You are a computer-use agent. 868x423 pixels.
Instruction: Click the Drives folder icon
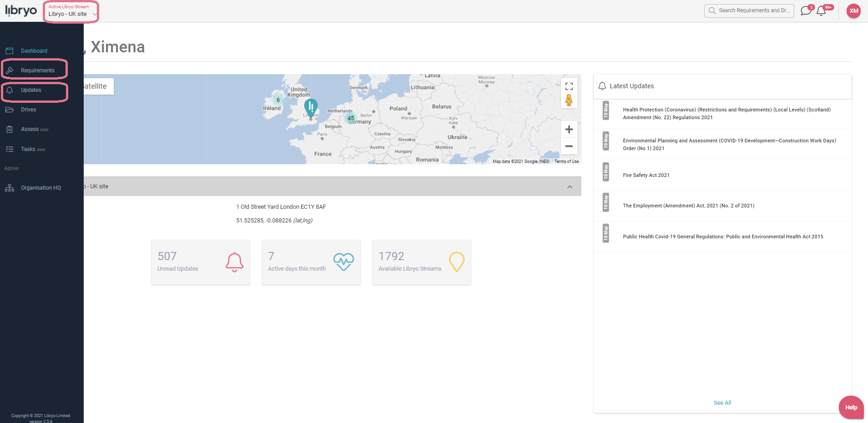pyautogui.click(x=10, y=110)
